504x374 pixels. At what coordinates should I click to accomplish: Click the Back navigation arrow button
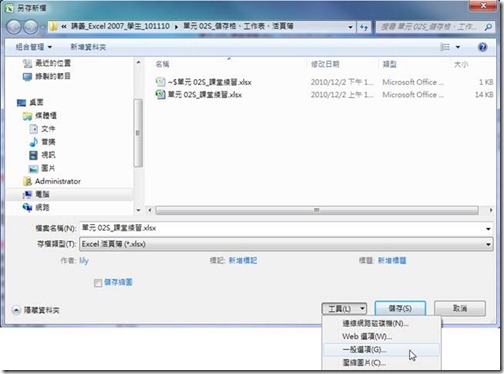click(x=14, y=27)
